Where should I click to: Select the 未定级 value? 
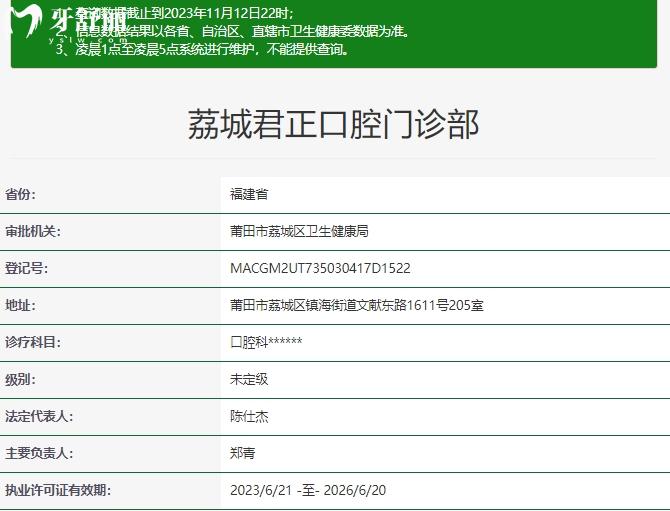pos(249,379)
